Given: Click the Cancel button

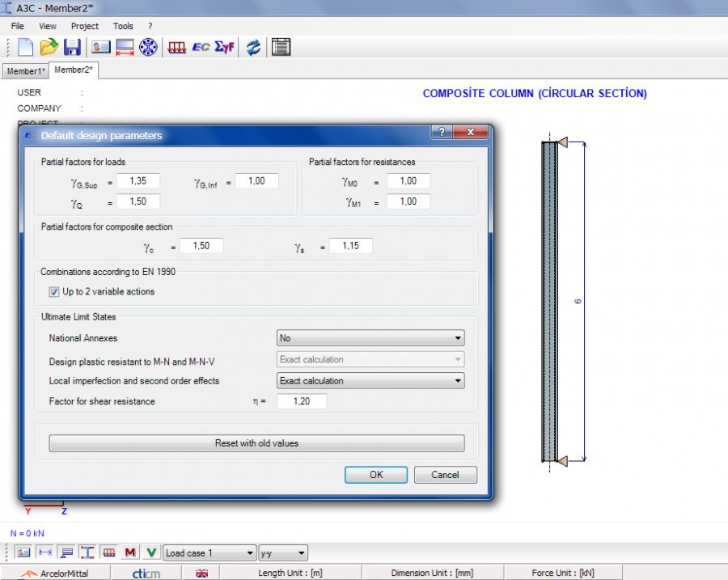Looking at the screenshot, I should [x=445, y=475].
